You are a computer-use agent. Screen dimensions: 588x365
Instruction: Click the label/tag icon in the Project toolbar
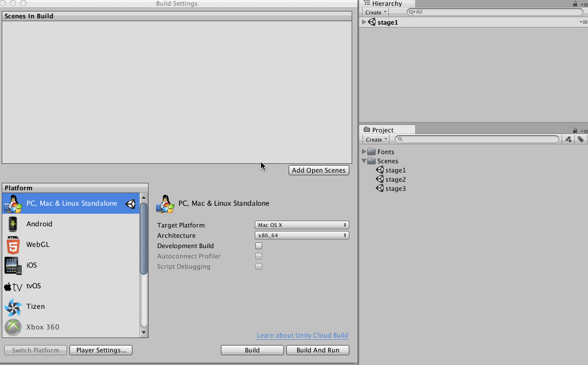click(580, 139)
